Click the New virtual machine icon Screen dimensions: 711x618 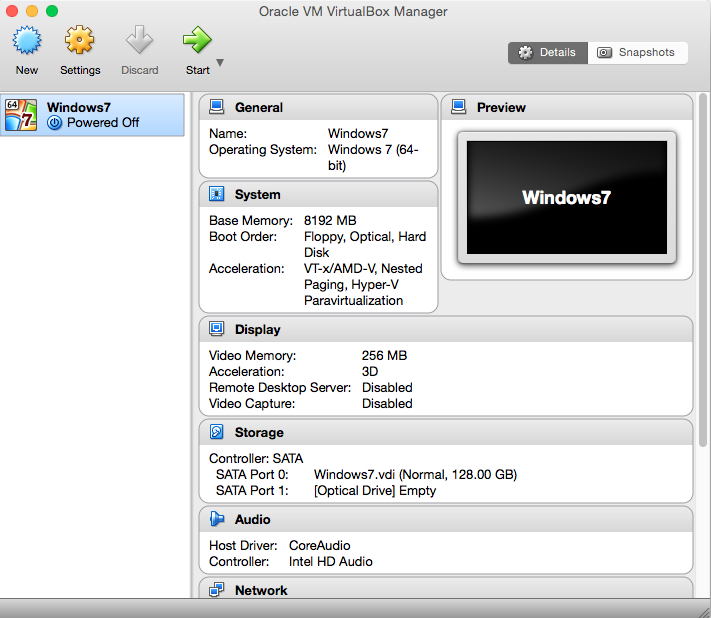(x=27, y=40)
